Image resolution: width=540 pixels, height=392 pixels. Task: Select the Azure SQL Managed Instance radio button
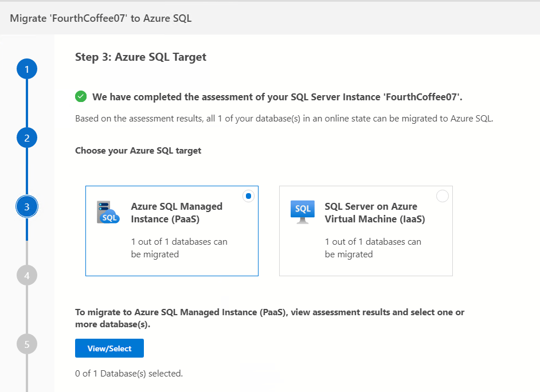[248, 196]
